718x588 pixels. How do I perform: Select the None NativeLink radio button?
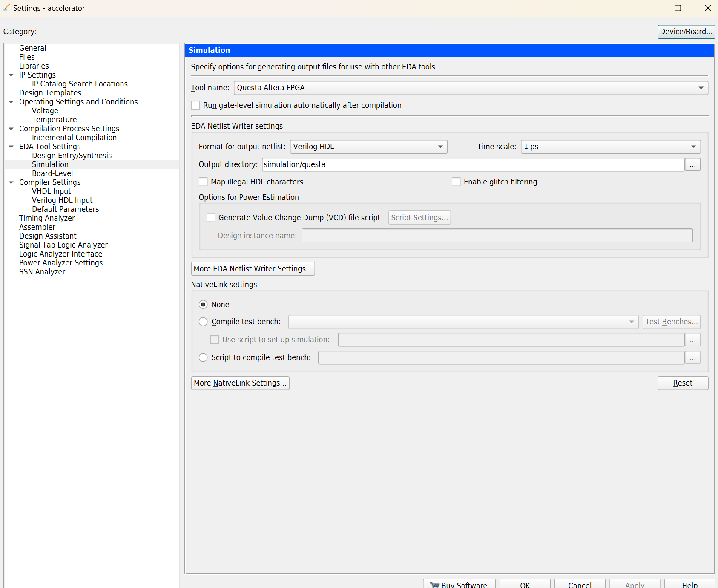(x=203, y=305)
